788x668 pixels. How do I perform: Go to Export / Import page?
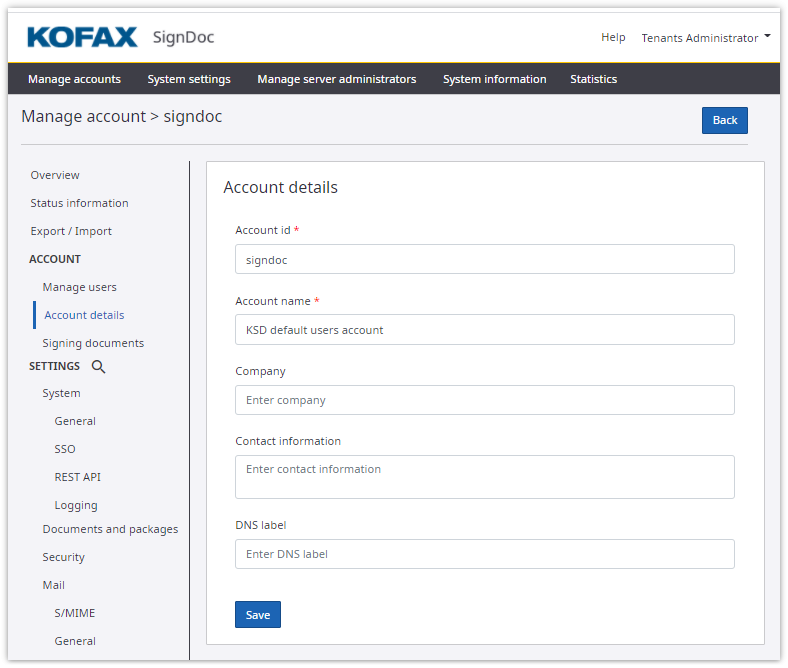71,231
